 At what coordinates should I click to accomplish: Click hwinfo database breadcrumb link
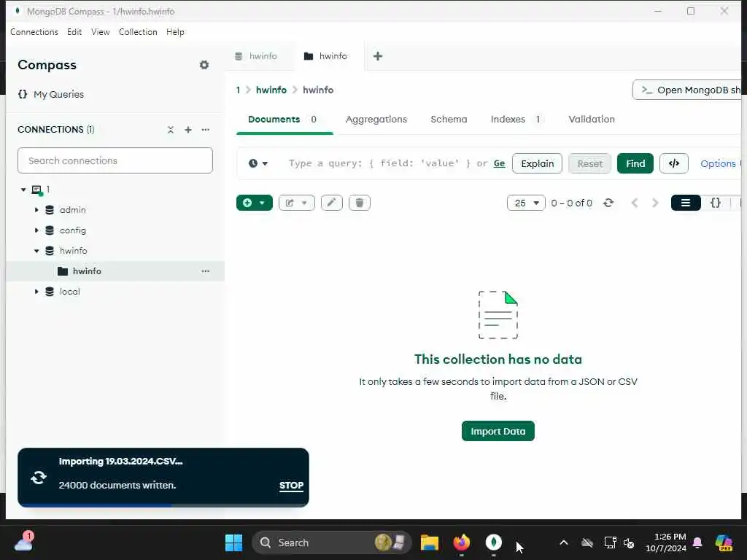[271, 90]
